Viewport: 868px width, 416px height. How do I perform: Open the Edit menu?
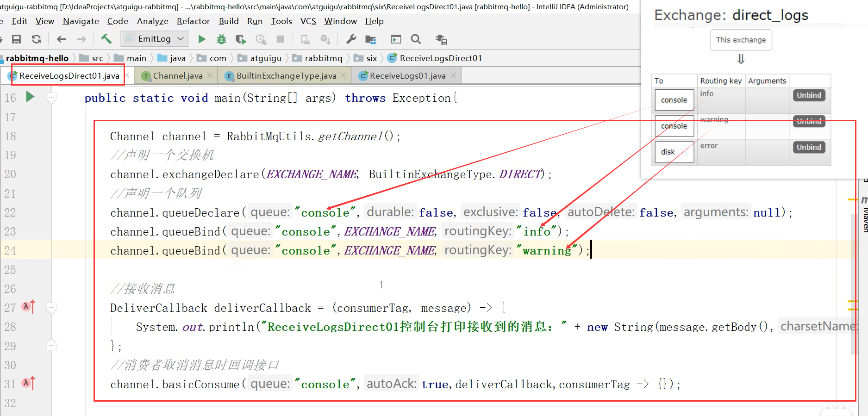click(19, 21)
